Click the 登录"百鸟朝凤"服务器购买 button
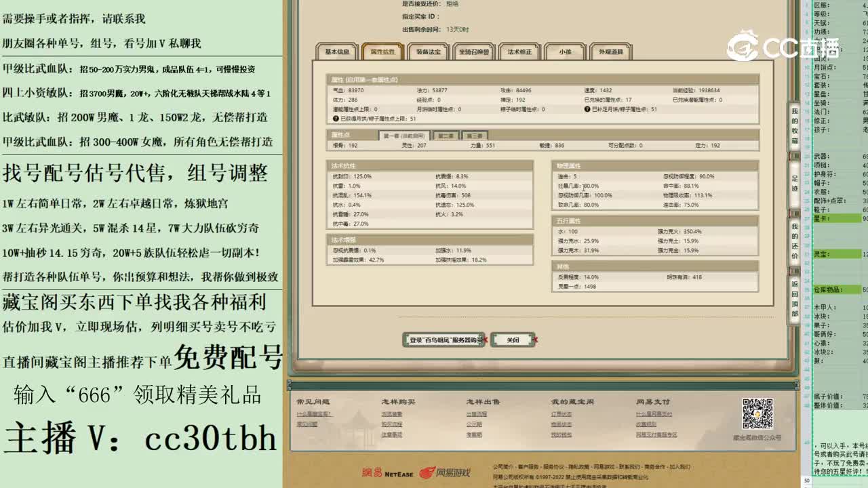The width and height of the screenshot is (868, 488). (444, 340)
